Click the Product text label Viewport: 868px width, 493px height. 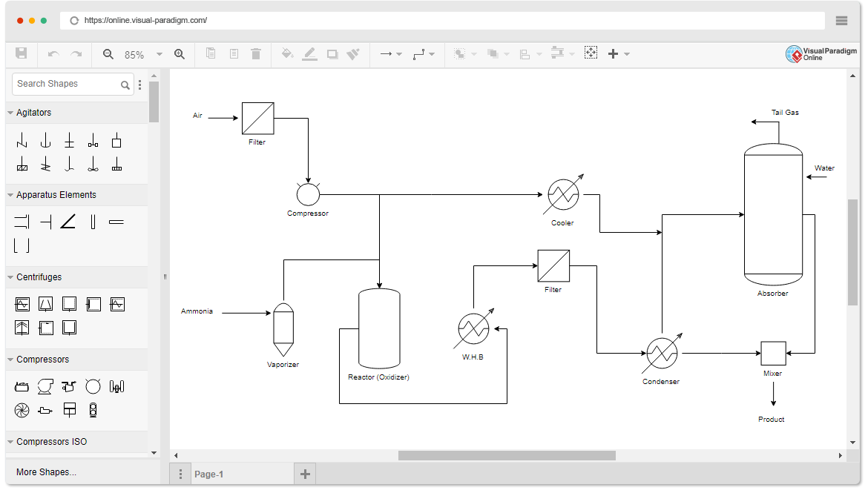(771, 420)
